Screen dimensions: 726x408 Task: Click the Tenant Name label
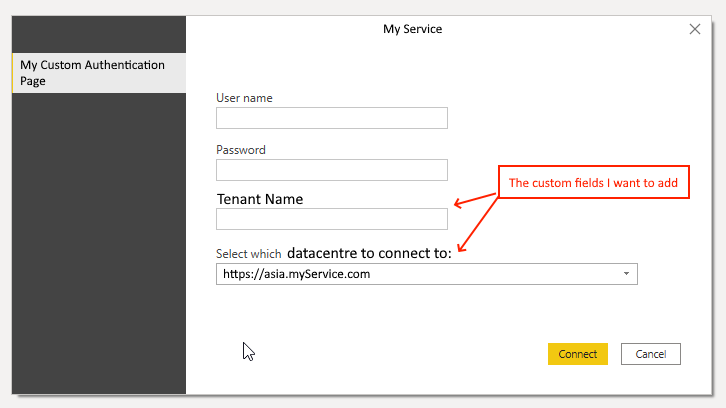pos(260,199)
